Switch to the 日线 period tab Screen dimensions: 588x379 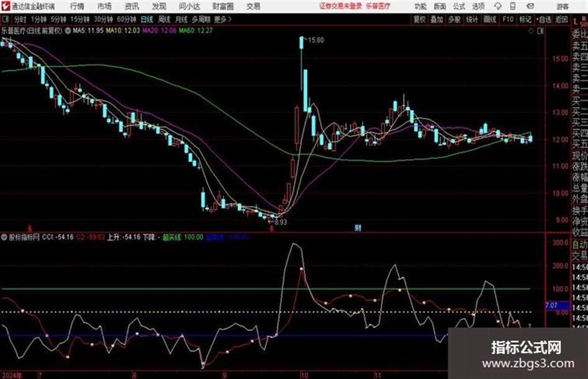coord(147,19)
